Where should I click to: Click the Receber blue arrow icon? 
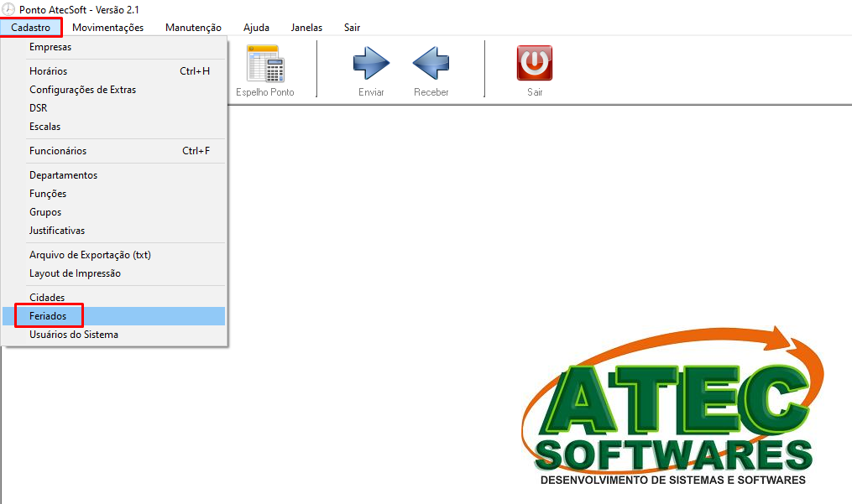[431, 63]
